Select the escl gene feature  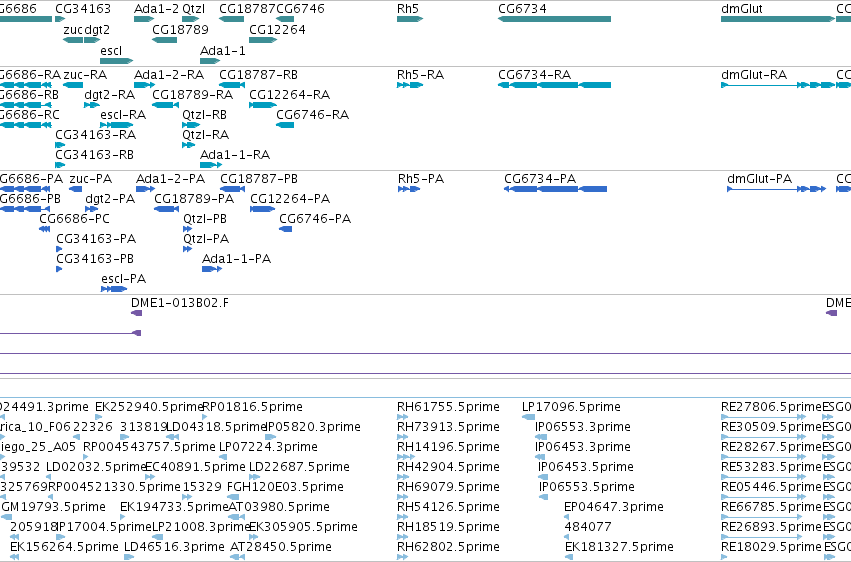117,61
